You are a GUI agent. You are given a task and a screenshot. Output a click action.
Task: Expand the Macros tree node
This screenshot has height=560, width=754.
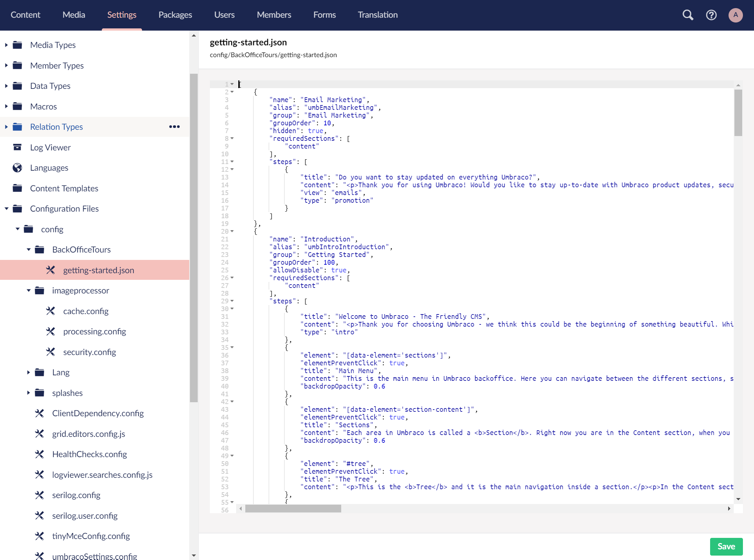click(6, 107)
